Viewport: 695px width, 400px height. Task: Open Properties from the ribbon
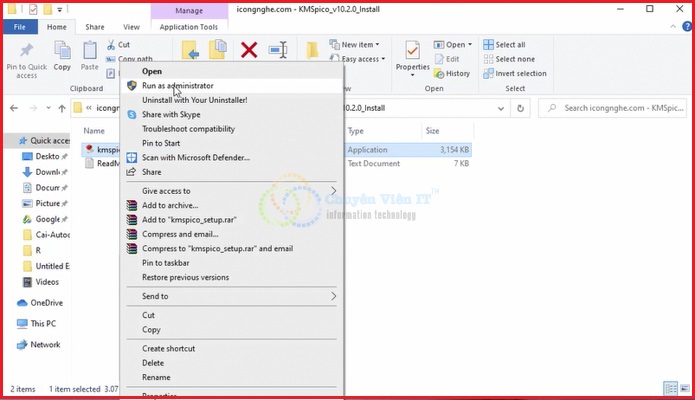[x=413, y=58]
